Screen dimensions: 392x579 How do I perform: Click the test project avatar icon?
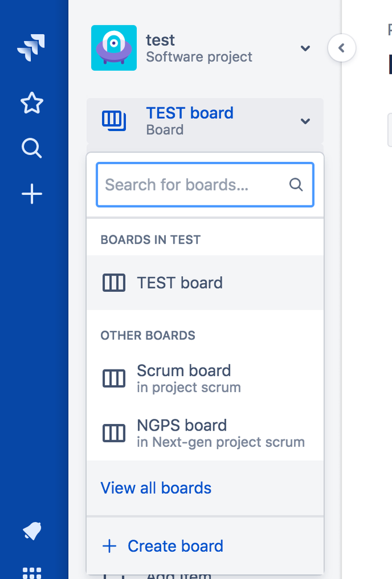(x=114, y=48)
